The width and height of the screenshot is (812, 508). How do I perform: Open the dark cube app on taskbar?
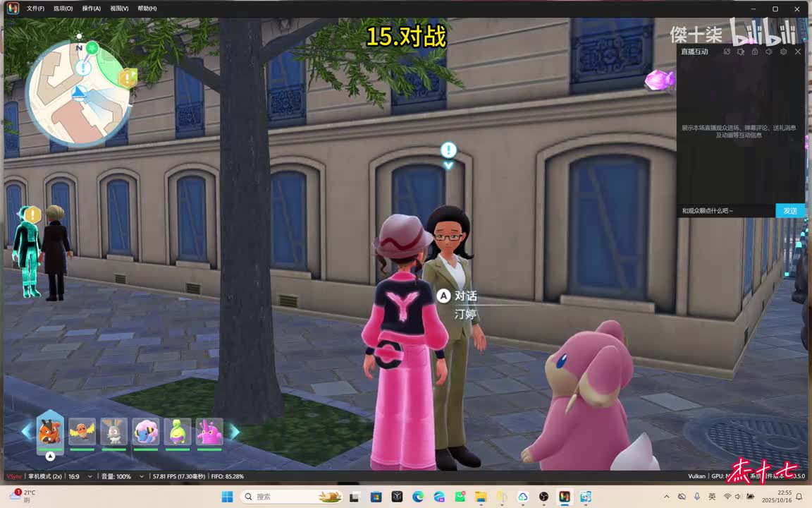coord(397,497)
